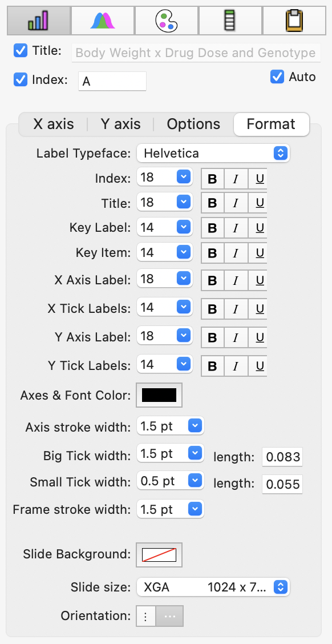
Task: Open the color palette icon tab
Action: pyautogui.click(x=167, y=21)
